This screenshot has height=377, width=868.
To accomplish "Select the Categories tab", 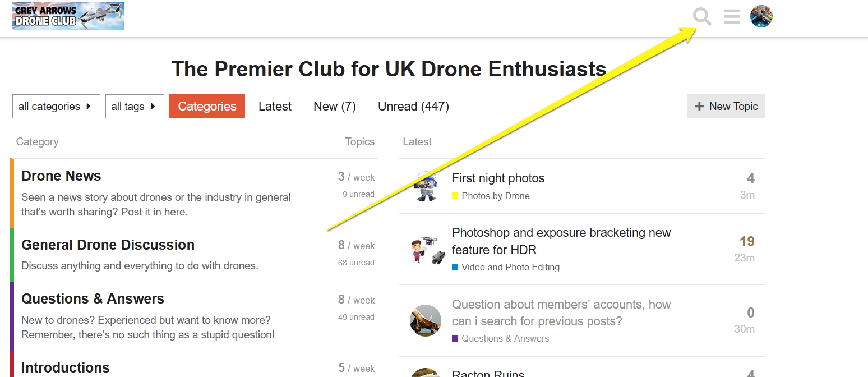I will click(x=207, y=107).
